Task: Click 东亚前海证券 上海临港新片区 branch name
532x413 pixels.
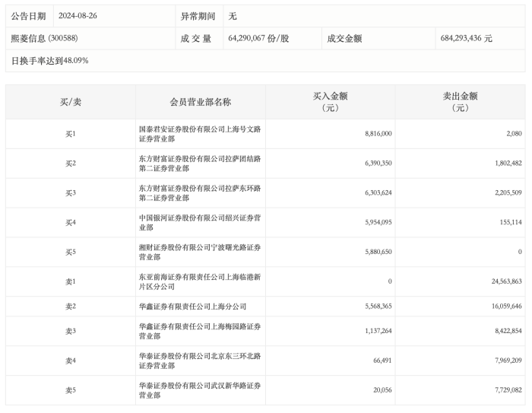Action: [200, 281]
